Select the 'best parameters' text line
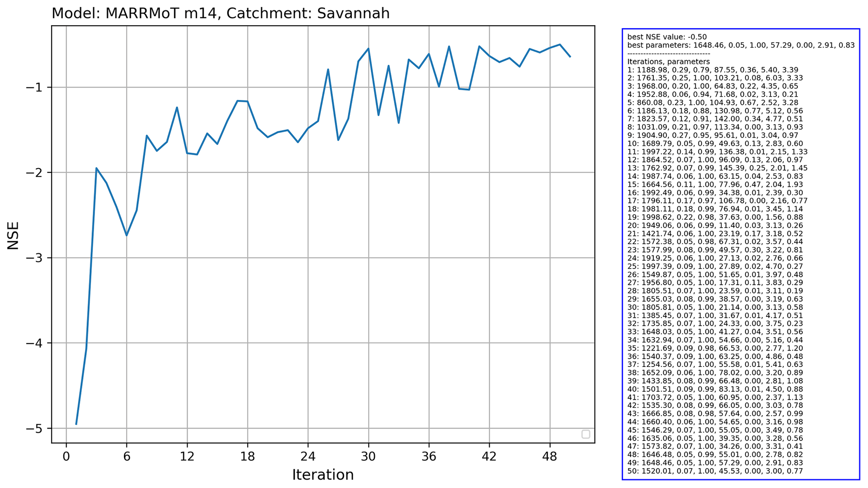Image resolution: width=868 pixels, height=488 pixels. tap(740, 45)
